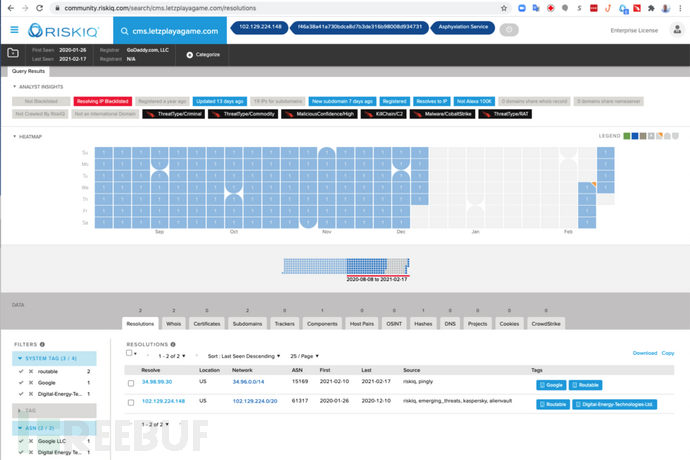Click the browser address bar URL
The image size is (690, 460).
point(160,8)
